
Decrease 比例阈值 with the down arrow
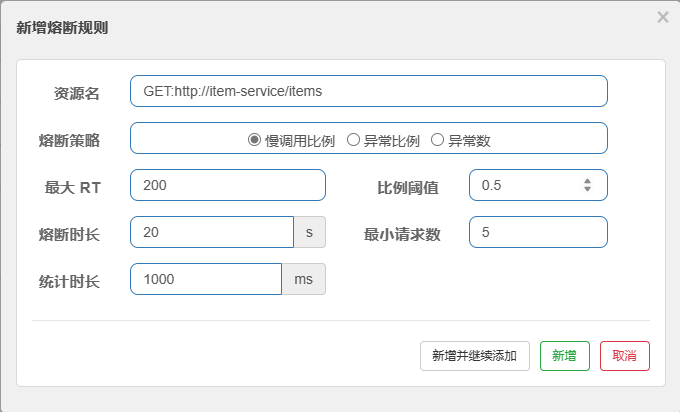(587, 189)
